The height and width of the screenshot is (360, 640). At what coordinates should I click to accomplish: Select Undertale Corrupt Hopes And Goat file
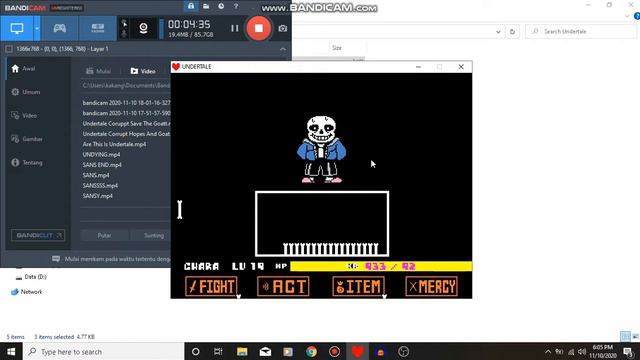pos(126,134)
